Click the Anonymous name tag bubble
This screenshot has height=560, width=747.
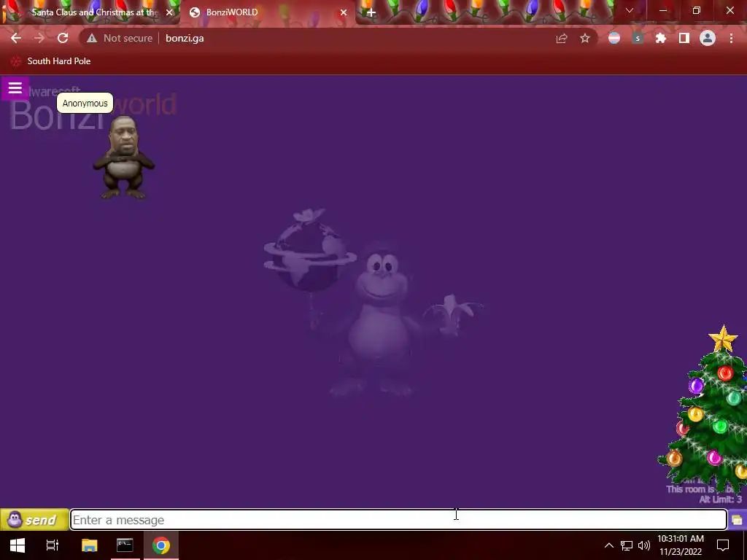[x=85, y=104]
